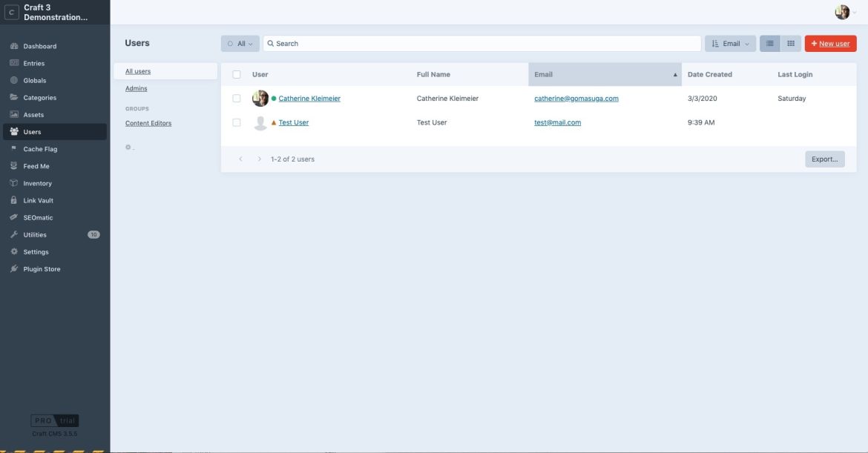
Task: Open the SEOmatic plugin
Action: (36, 216)
